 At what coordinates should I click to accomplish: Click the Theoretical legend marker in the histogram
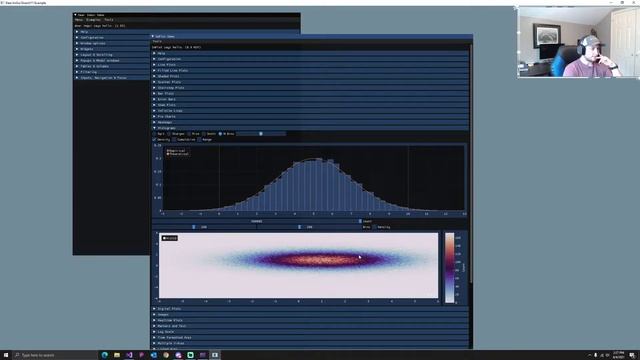(168, 154)
